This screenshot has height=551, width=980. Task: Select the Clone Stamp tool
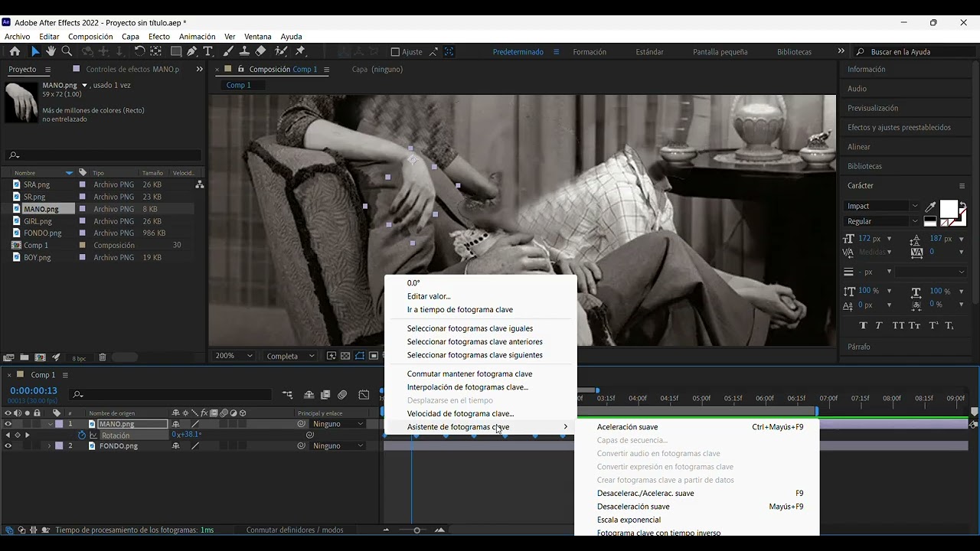tap(244, 51)
